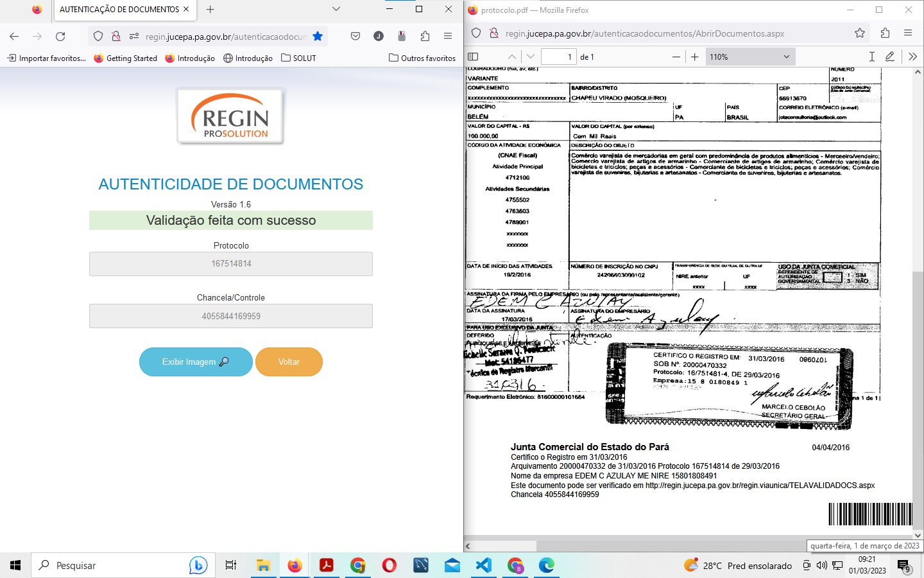Open the Introdução bookmark with globe icon
924x578 pixels.
(248, 58)
